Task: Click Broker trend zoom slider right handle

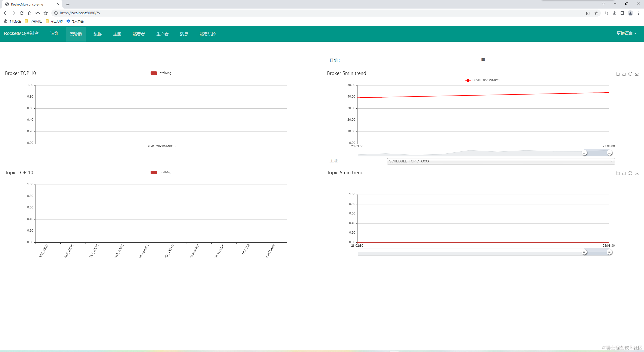Action: (609, 153)
